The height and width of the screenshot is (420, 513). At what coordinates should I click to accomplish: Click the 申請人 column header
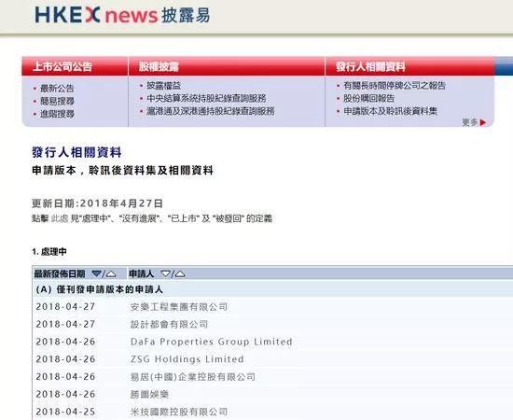tap(141, 273)
